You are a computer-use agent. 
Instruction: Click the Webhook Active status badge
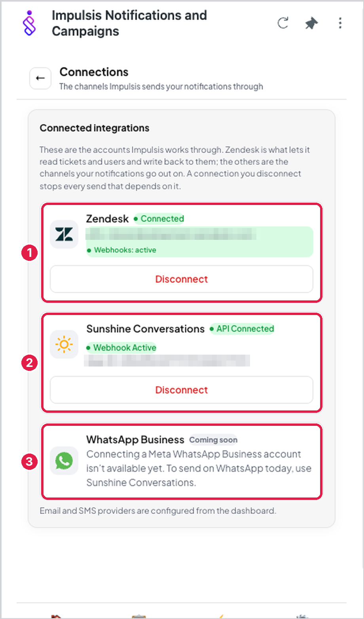tap(121, 348)
